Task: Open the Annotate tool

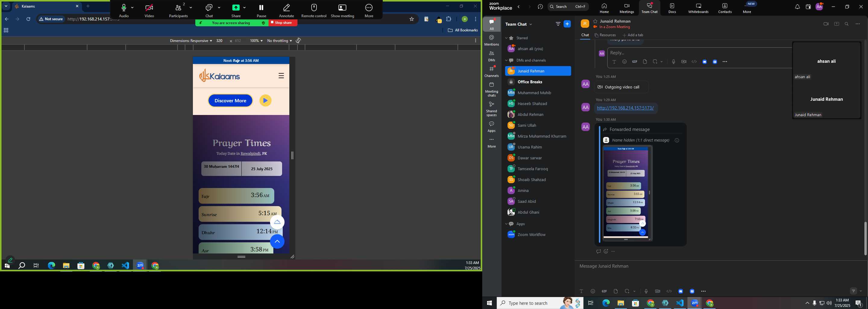Action: [x=286, y=11]
